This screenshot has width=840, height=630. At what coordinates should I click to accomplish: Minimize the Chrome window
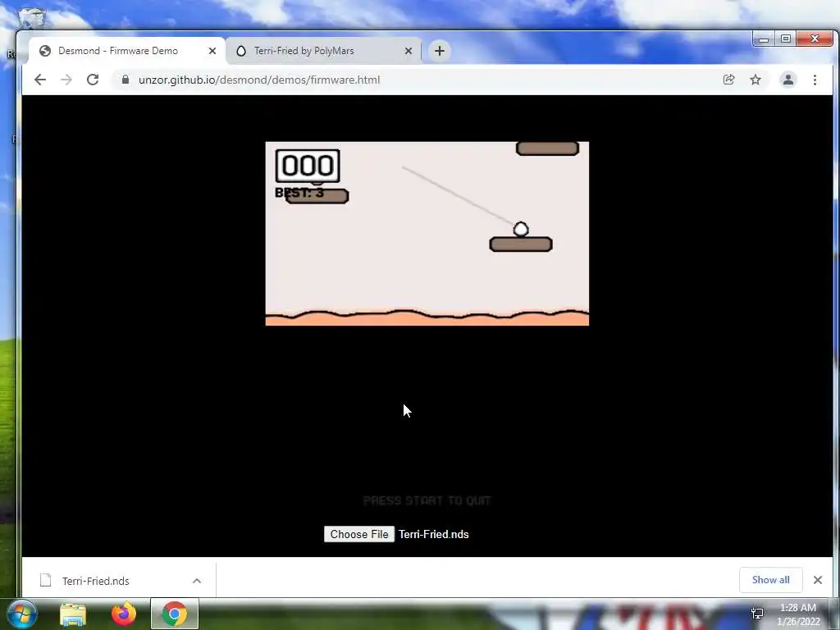[764, 39]
